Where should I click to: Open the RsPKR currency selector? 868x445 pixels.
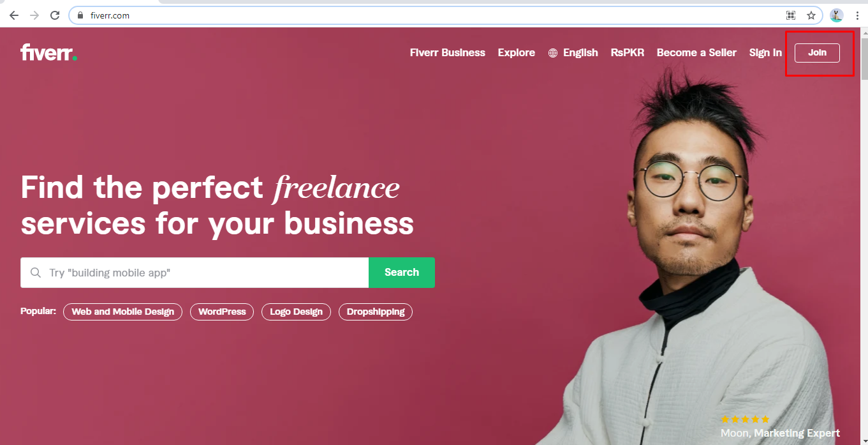tap(628, 53)
